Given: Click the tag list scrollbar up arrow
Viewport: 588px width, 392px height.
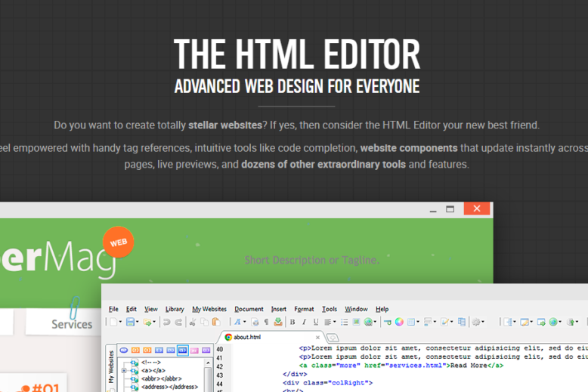Looking at the screenshot, I should click(208, 363).
